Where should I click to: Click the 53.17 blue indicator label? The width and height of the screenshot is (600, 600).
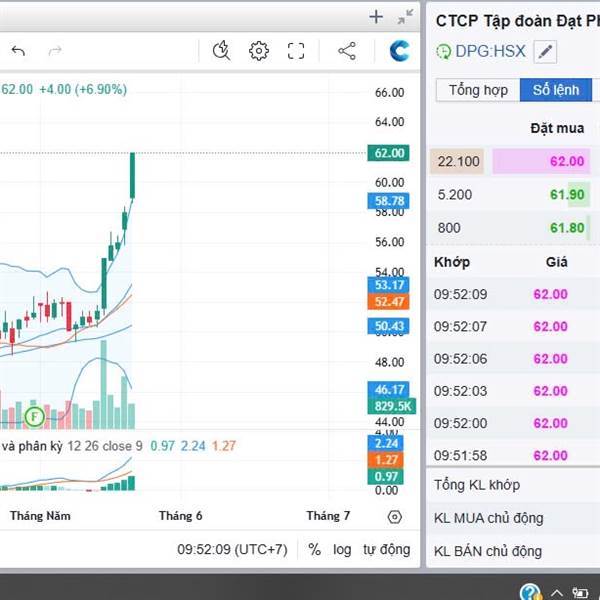coord(388,285)
